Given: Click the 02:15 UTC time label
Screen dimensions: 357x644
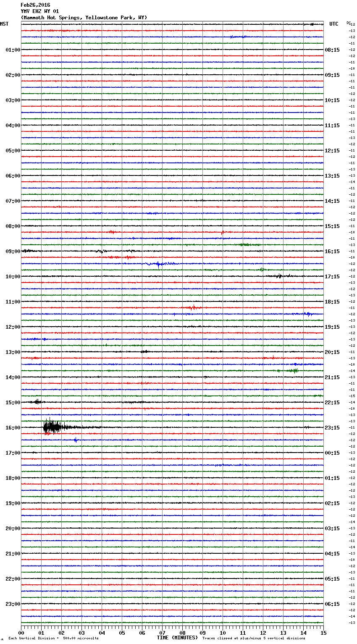Looking at the screenshot, I should coord(332,503).
